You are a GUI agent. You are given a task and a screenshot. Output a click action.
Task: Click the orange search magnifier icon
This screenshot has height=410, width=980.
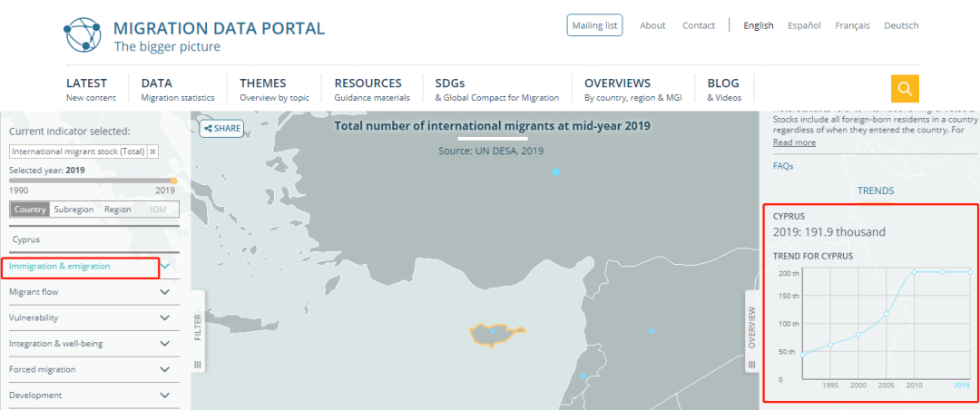pos(905,88)
